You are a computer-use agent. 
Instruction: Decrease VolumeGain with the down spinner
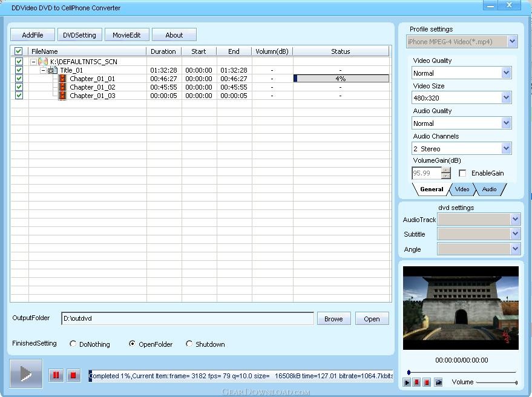point(446,176)
